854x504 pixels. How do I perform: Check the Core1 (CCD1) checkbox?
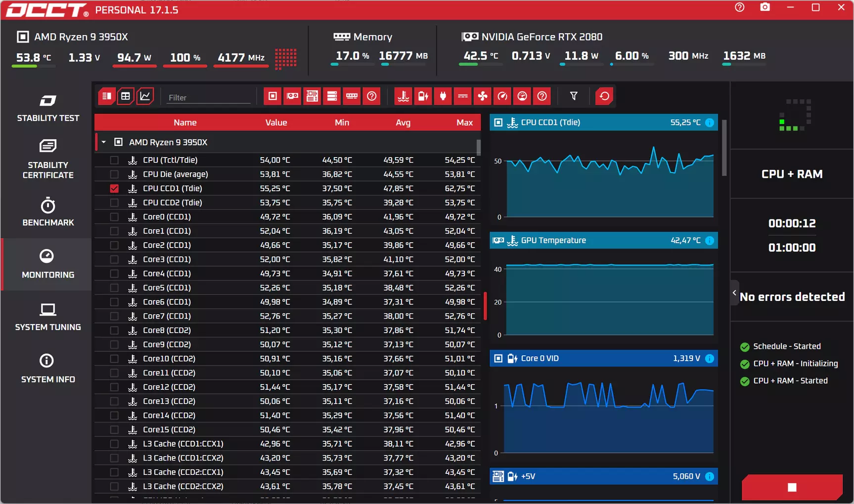114,231
